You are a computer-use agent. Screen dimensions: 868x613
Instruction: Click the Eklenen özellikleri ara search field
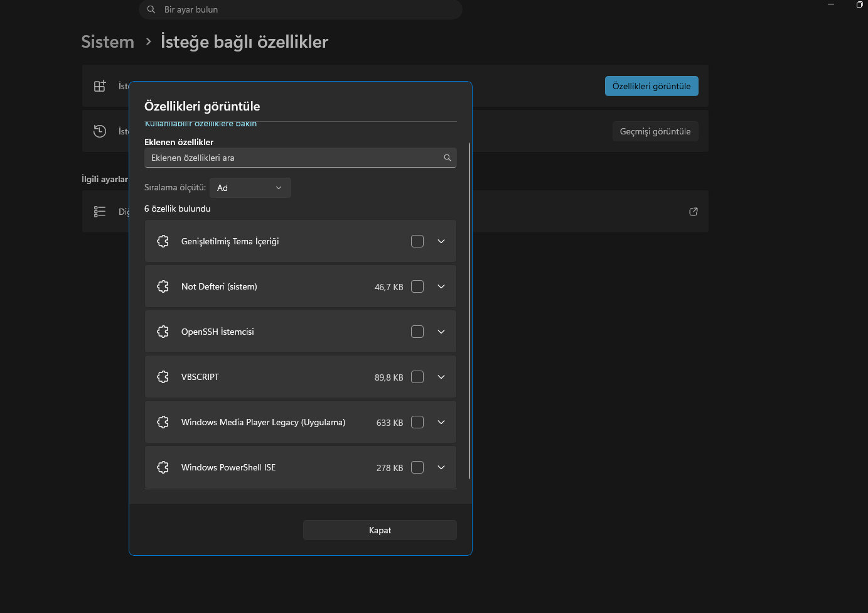pos(300,158)
